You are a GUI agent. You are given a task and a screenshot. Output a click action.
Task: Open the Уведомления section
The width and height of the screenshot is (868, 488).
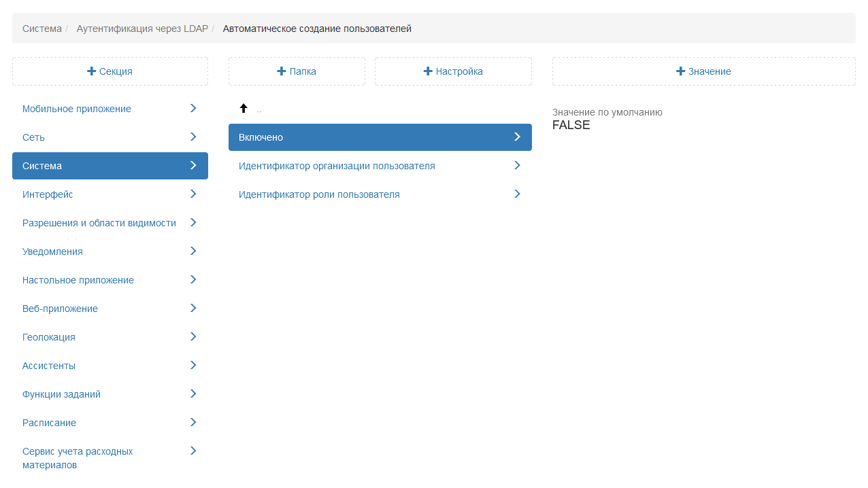(52, 251)
